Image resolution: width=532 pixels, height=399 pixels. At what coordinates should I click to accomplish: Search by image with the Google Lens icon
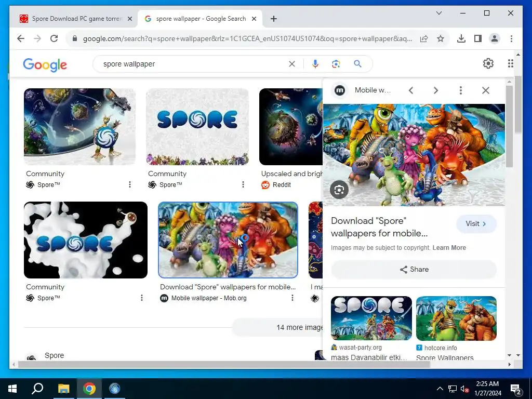coord(336,64)
